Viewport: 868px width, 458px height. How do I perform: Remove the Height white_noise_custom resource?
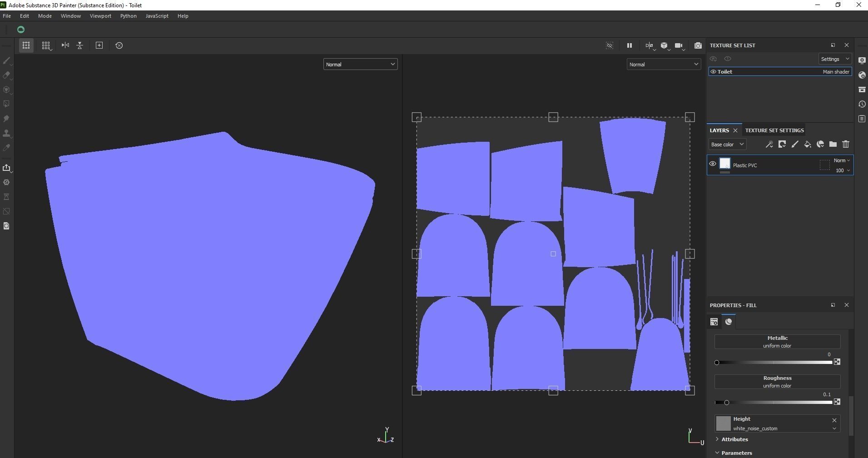834,420
